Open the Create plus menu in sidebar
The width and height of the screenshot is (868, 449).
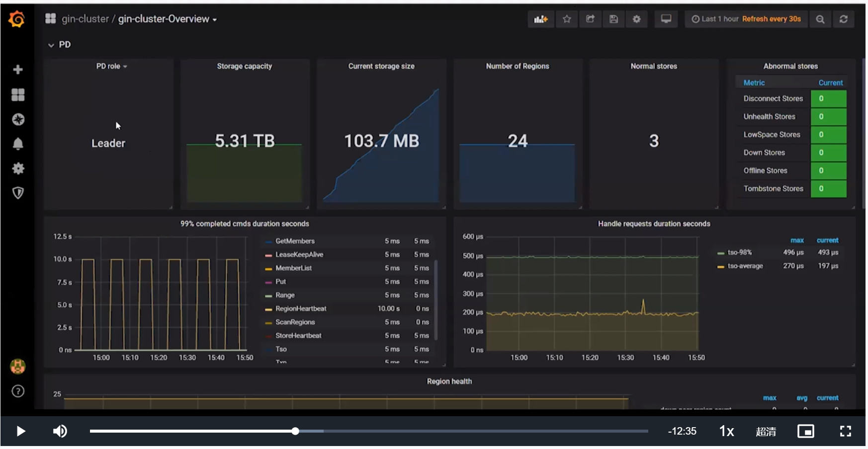18,70
